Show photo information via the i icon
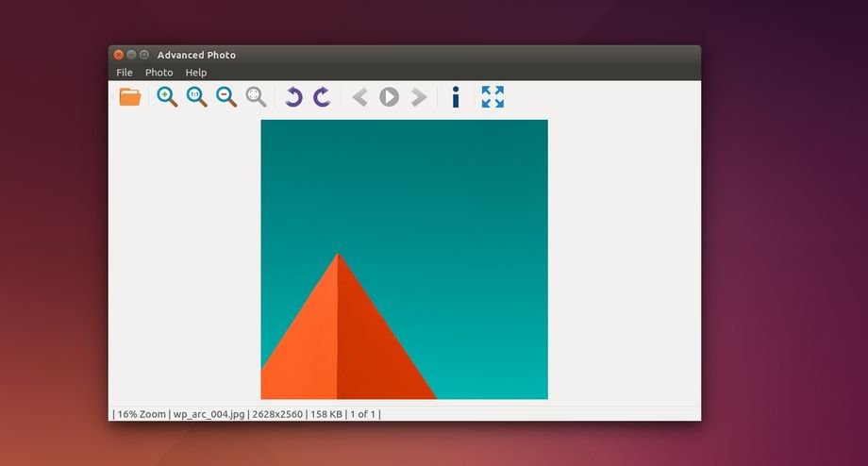 click(456, 97)
